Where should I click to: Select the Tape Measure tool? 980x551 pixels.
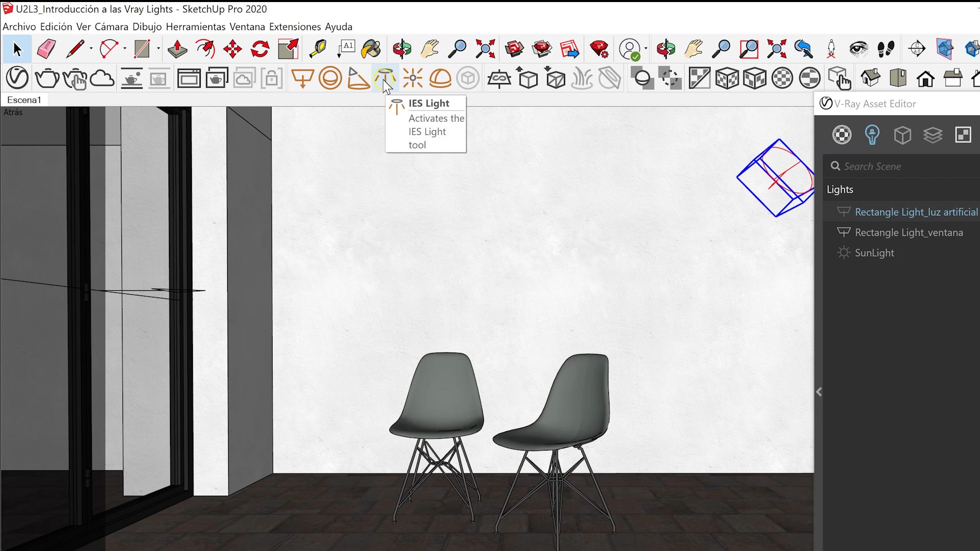318,49
